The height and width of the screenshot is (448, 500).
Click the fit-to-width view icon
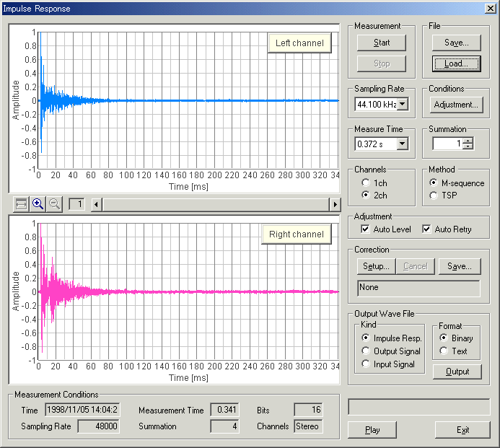point(22,205)
